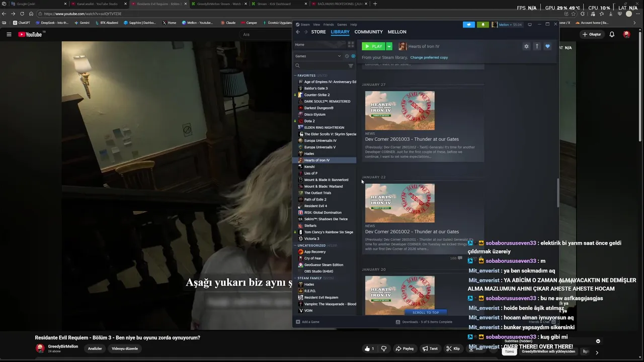Click the YouTube logo
This screenshot has height=362, width=644.
point(30,35)
